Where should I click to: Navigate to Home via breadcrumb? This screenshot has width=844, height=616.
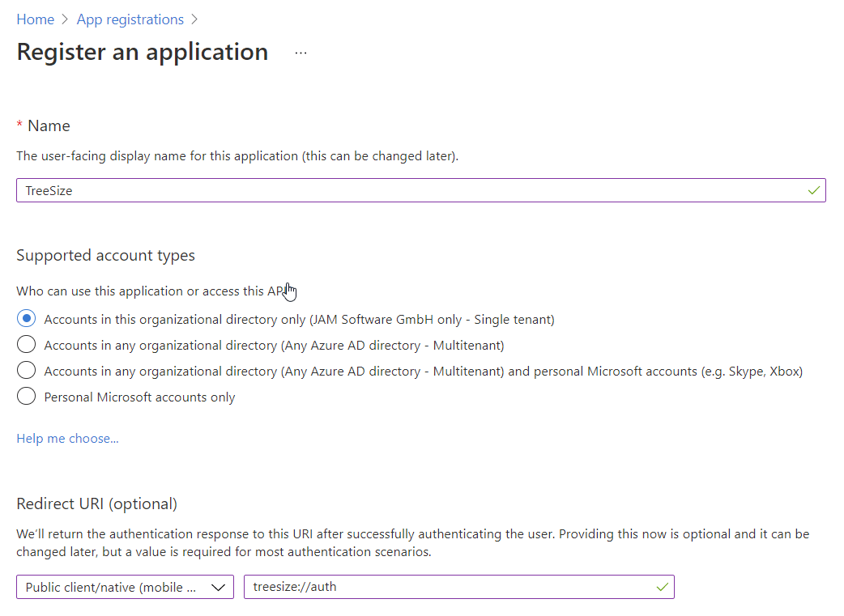click(x=35, y=19)
